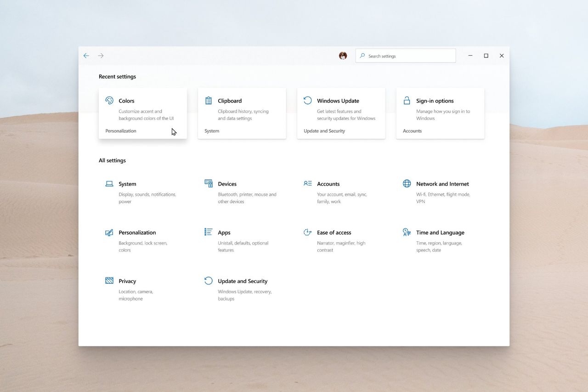Image resolution: width=588 pixels, height=392 pixels.
Task: Click the magnifier icon in search box
Action: click(362, 56)
